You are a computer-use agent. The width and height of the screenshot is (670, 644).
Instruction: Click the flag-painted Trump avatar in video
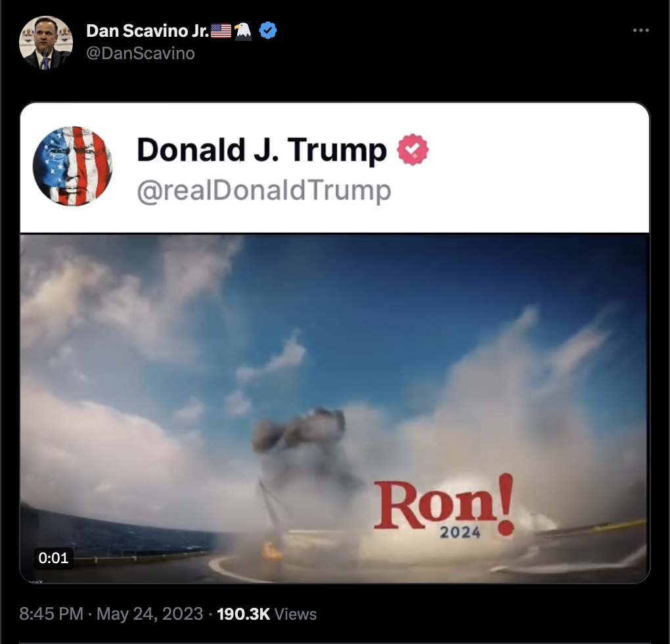73,166
